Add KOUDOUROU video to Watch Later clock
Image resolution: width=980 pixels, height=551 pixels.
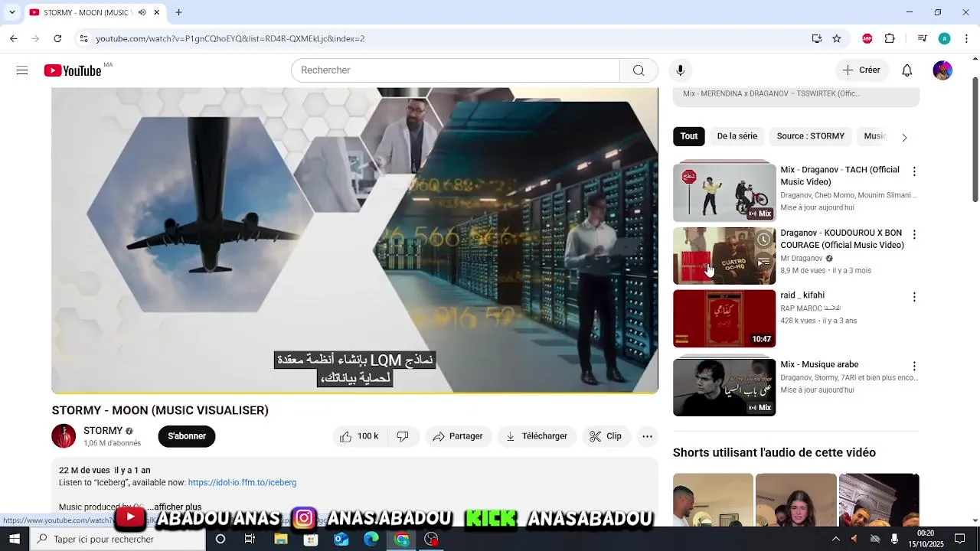[x=763, y=240]
